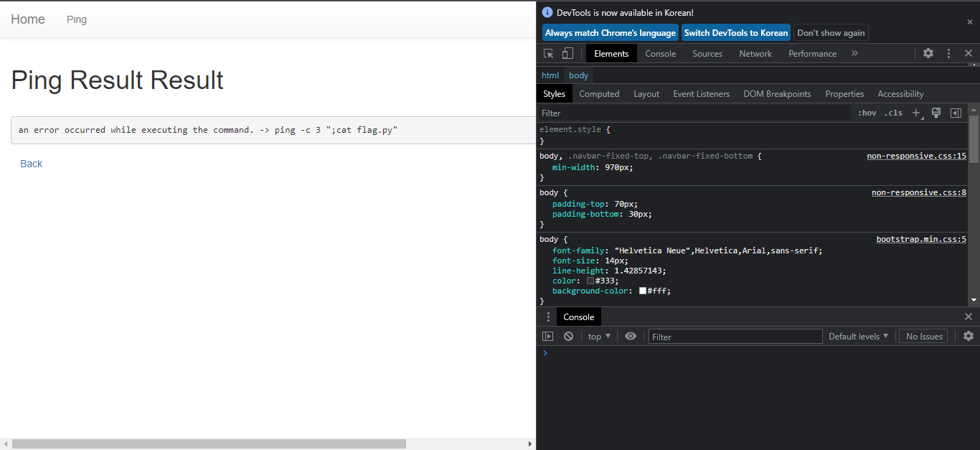Select body in the breadcrumb trail
The image size is (980, 450).
578,75
